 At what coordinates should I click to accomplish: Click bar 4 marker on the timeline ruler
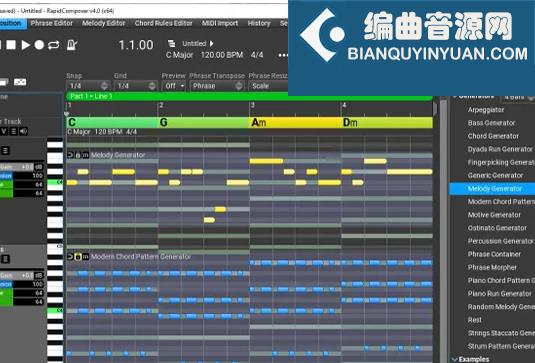(x=344, y=105)
